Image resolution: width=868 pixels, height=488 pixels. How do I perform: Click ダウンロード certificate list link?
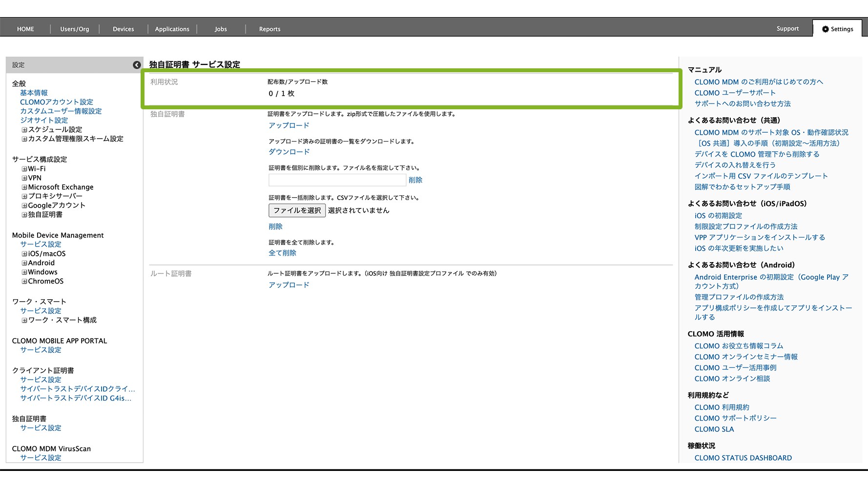click(x=289, y=152)
